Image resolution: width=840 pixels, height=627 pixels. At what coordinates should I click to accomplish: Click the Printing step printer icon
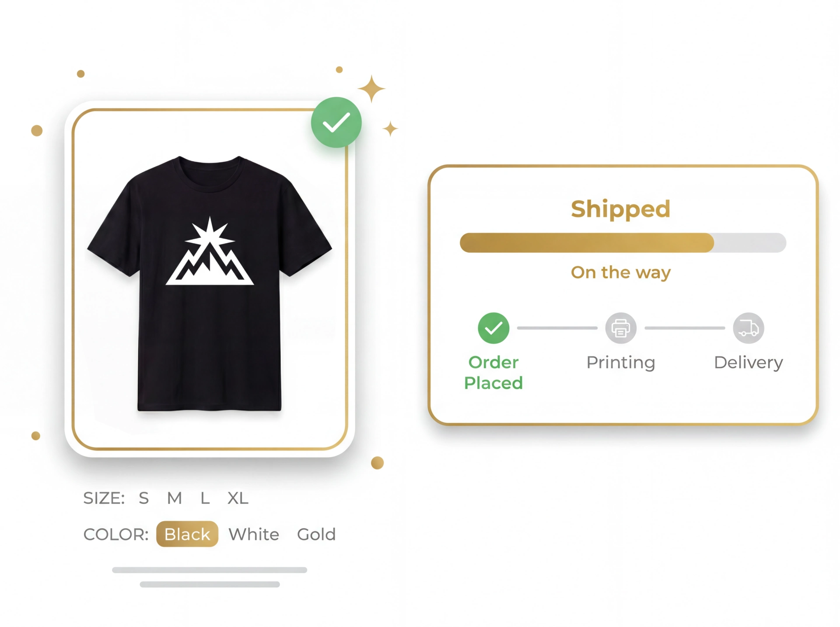pyautogui.click(x=620, y=328)
